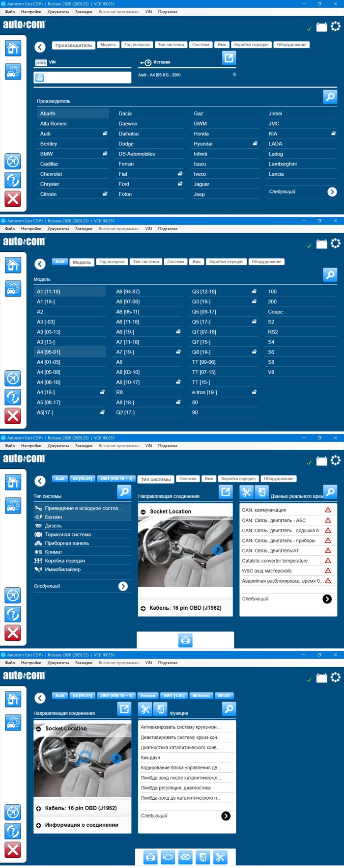
Task: Click the Бензин breadcrumb in functions window
Action: [x=148, y=696]
